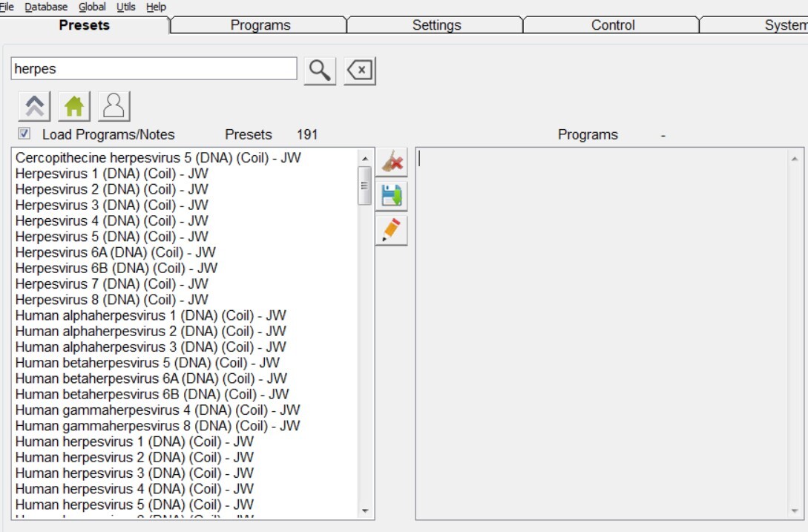Open the user presets person icon

(x=114, y=105)
